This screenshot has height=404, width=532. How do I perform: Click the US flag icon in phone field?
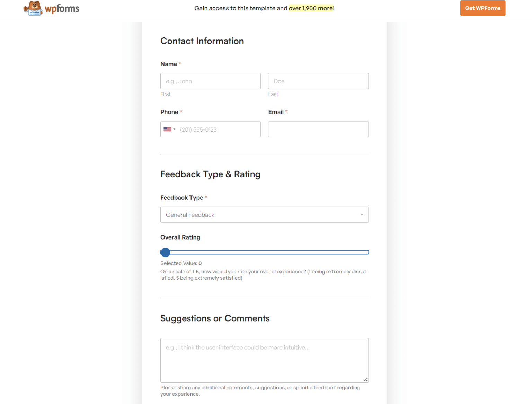pos(167,129)
